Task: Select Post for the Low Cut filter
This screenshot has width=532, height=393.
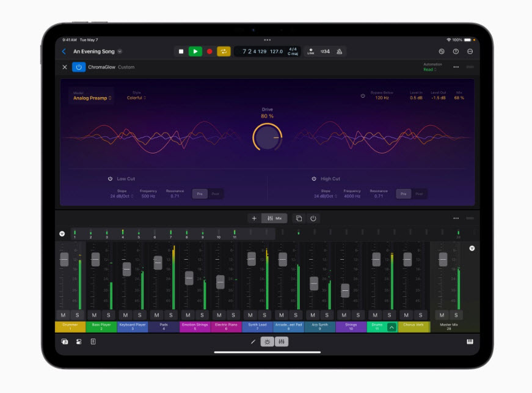Action: click(x=216, y=194)
